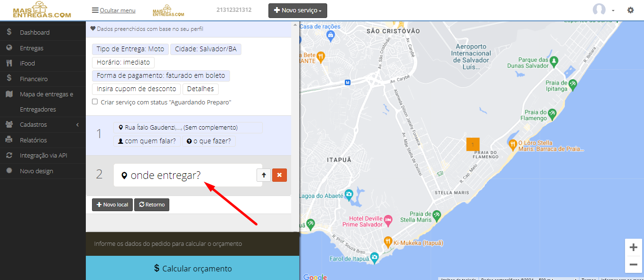Open the Detalhes button
644x280 pixels.
201,89
